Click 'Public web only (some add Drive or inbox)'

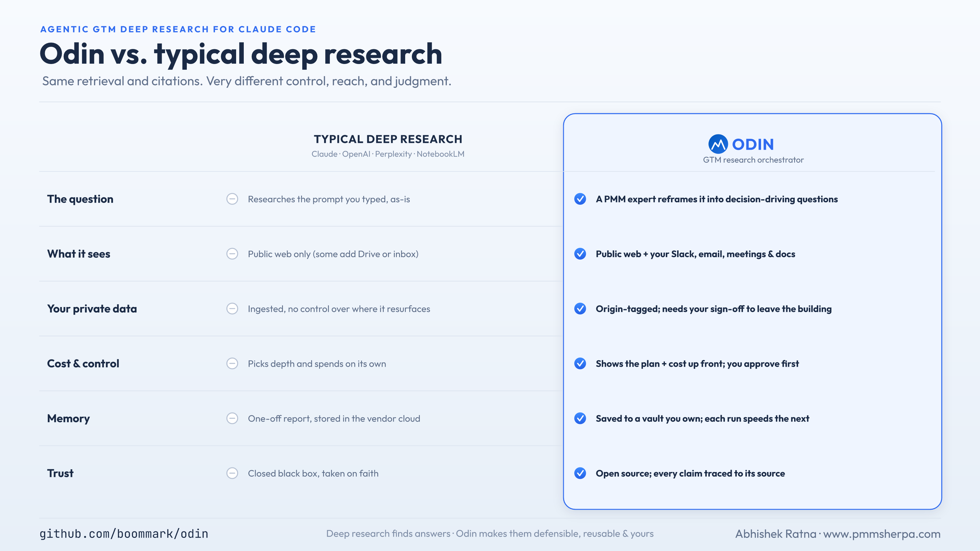tap(333, 254)
